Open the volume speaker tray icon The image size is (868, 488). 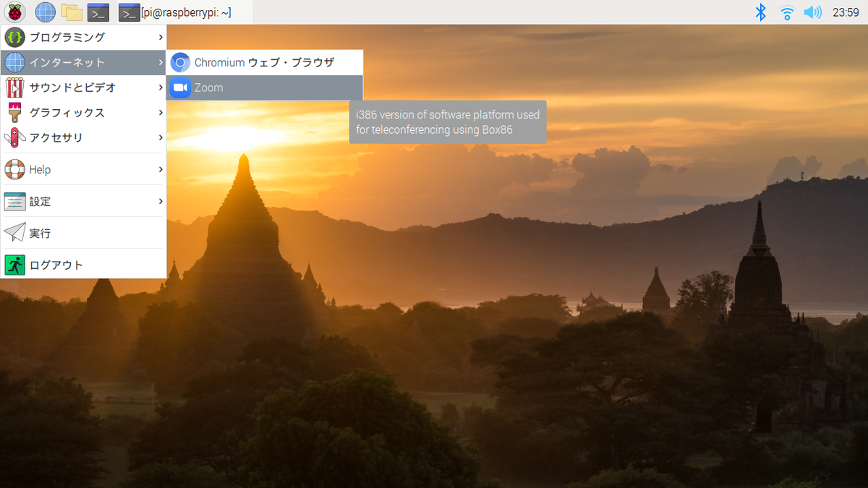click(813, 12)
